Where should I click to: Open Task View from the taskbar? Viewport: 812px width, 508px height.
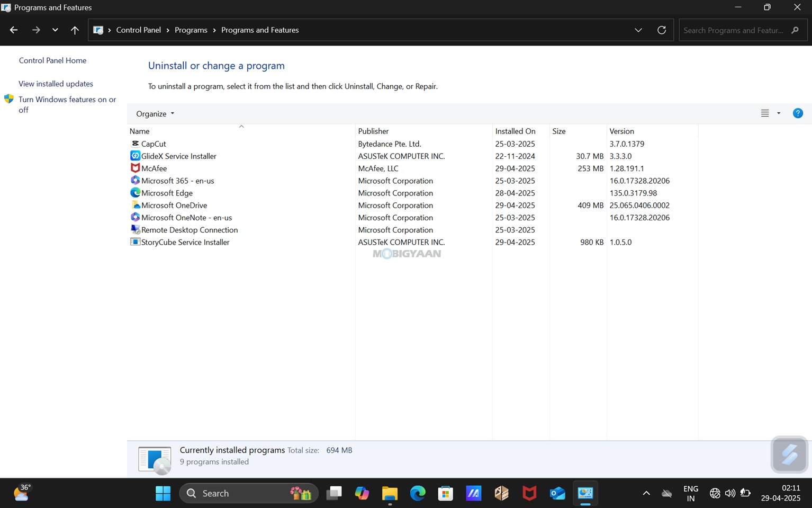coord(334,493)
